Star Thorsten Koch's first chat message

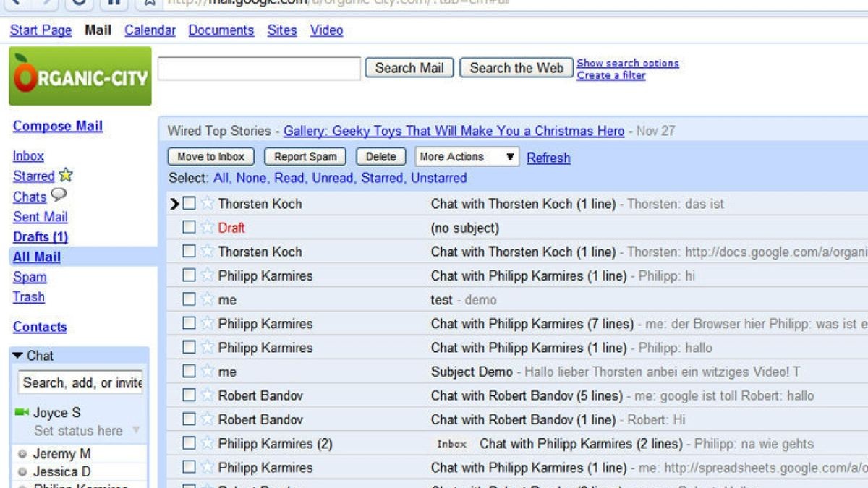[x=208, y=204]
